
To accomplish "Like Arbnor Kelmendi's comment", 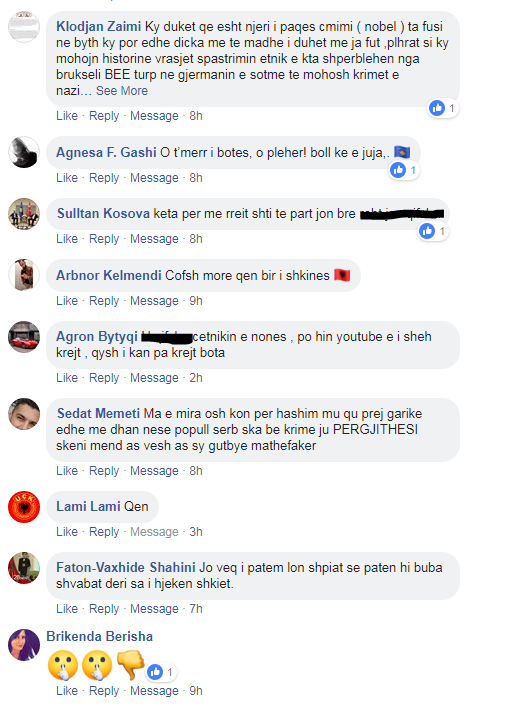I will pos(67,301).
